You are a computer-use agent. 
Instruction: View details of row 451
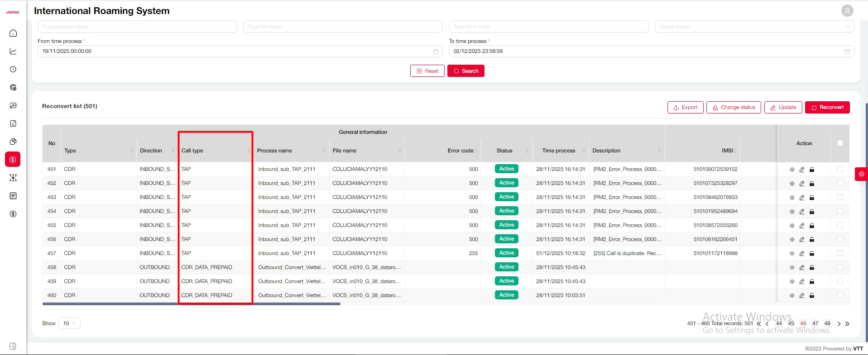click(x=792, y=170)
